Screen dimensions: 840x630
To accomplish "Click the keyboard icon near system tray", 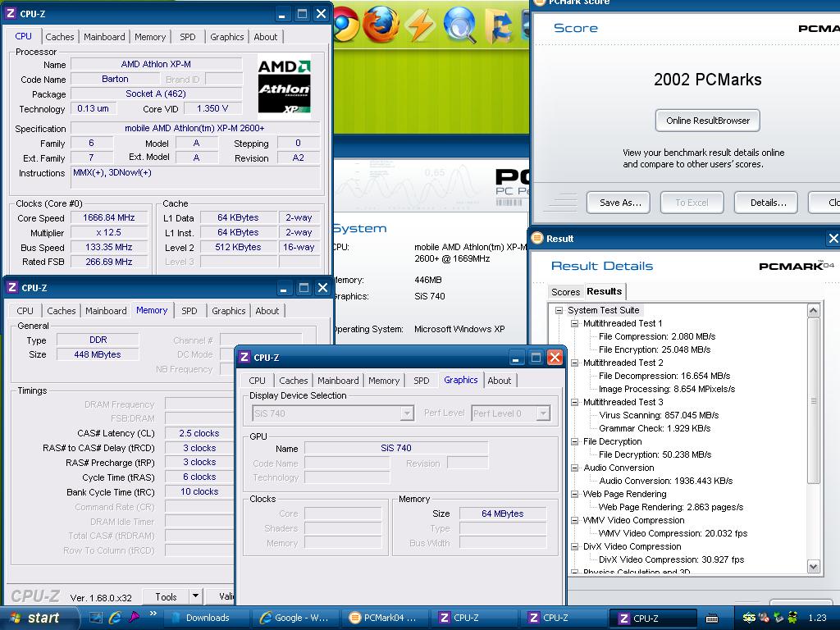I will click(712, 619).
